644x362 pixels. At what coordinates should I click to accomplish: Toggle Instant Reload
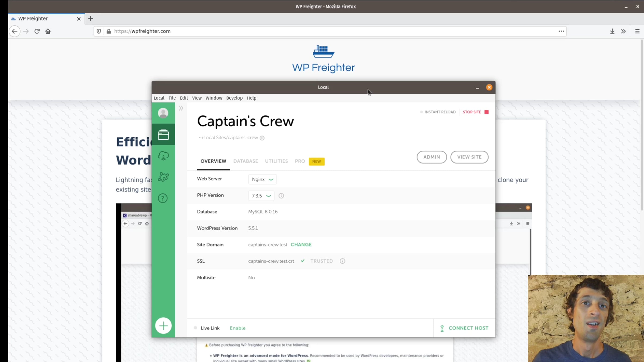coord(438,112)
